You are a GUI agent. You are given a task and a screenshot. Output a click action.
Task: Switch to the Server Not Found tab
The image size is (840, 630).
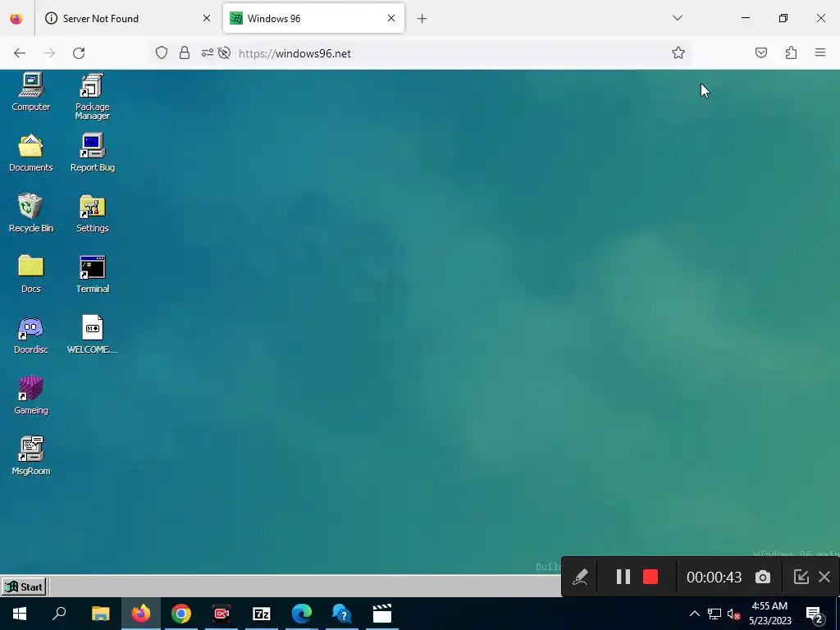click(129, 18)
